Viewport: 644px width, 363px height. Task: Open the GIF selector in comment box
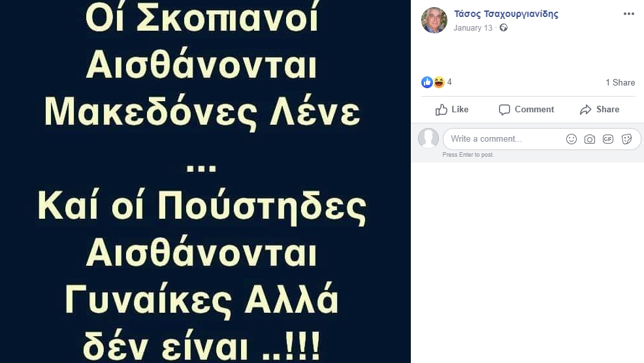[608, 139]
